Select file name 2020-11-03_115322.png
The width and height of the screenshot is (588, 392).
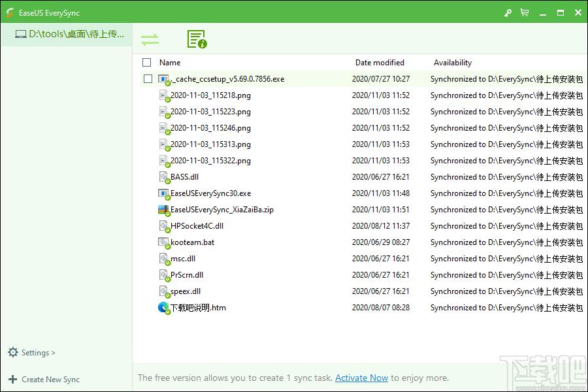(211, 161)
